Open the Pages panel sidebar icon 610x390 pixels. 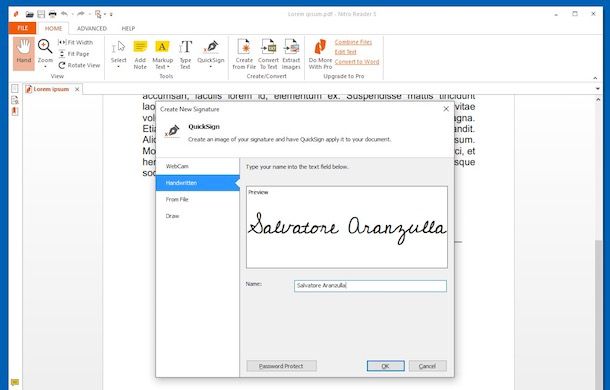click(x=15, y=89)
